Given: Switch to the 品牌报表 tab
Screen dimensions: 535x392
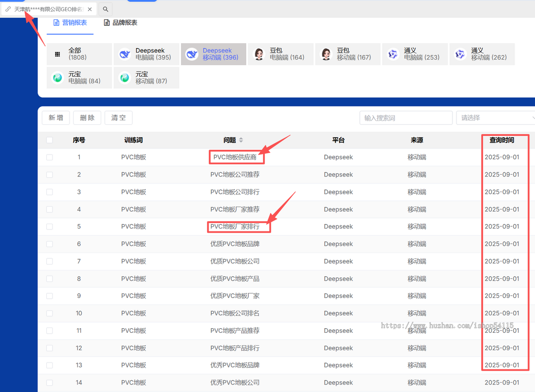Looking at the screenshot, I should coord(120,23).
